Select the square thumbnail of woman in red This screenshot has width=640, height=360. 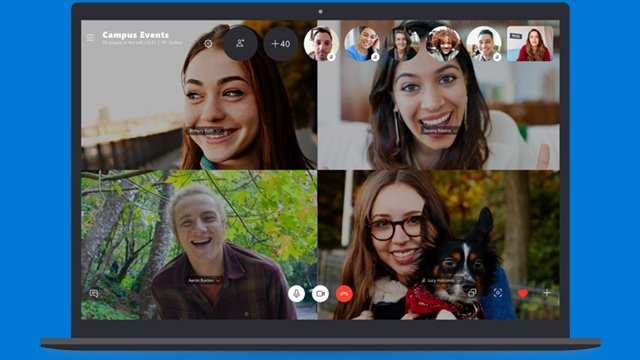530,43
